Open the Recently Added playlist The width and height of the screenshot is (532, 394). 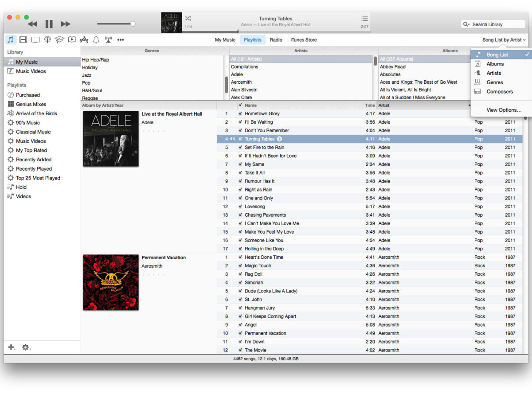click(42, 160)
